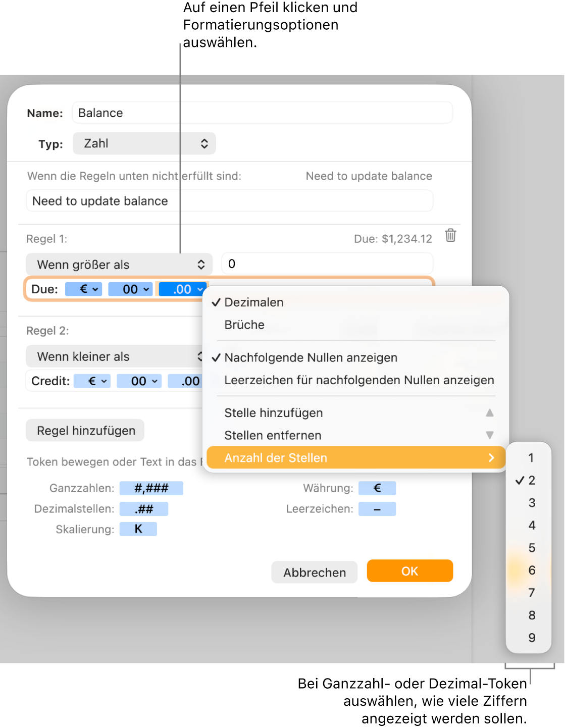Click the Skalierung K token
565x728 pixels.
click(138, 529)
